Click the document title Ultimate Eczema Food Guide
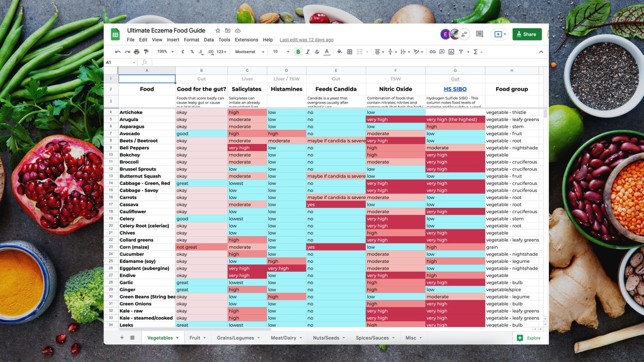 coord(166,31)
